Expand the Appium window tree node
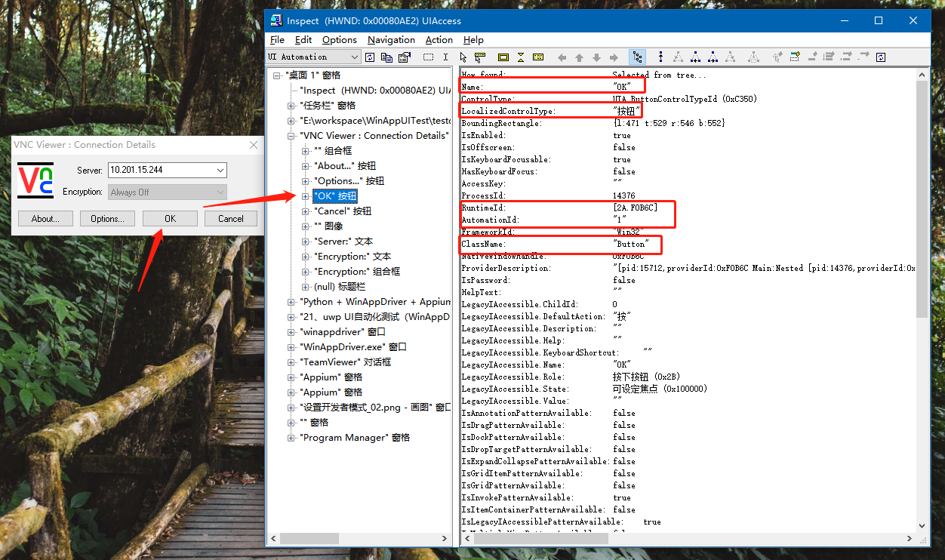The width and height of the screenshot is (945, 560). (x=291, y=377)
